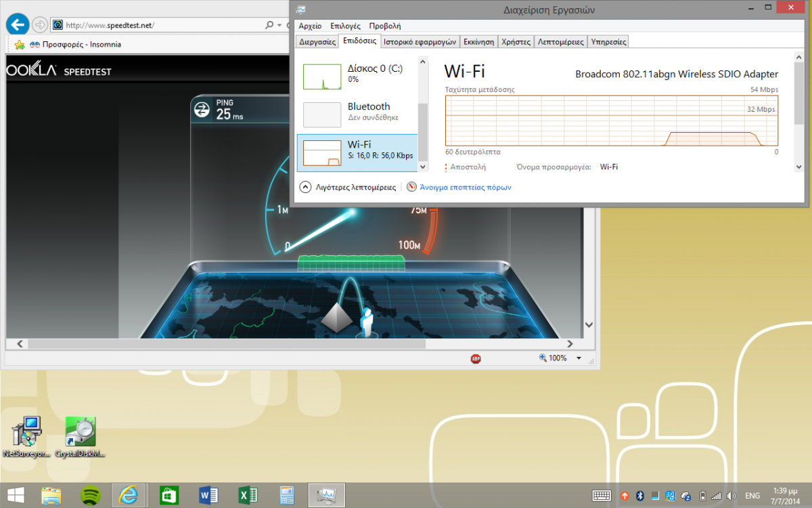Open the Προσφορές - Insomnia favorite link
This screenshot has height=508, width=812.
click(75, 45)
